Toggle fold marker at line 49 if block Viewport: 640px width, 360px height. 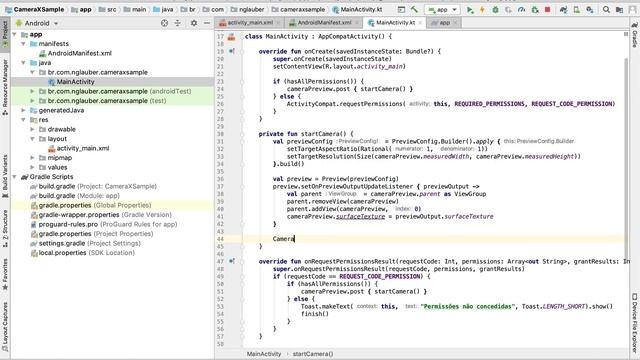(242, 276)
